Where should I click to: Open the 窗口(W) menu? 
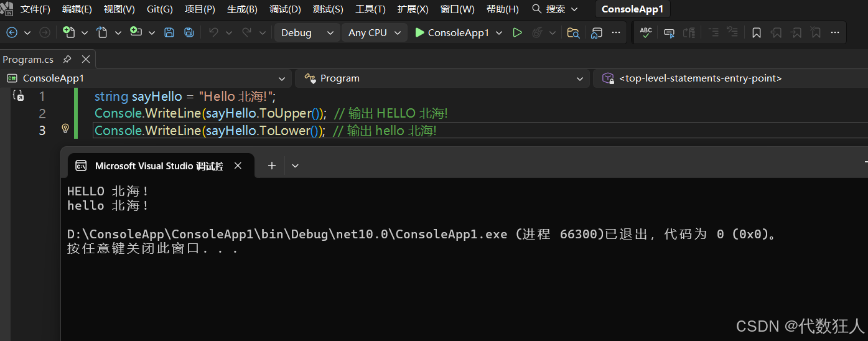[x=457, y=9]
